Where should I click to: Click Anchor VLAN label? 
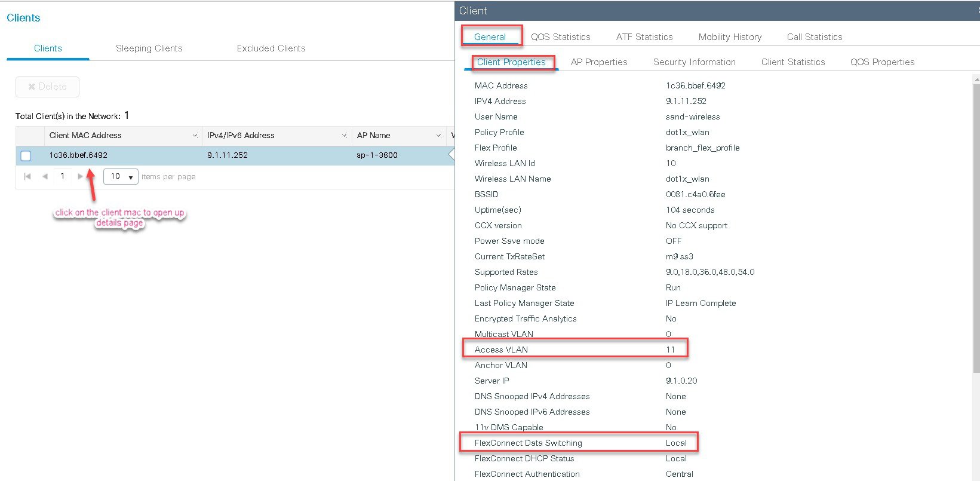tap(500, 366)
